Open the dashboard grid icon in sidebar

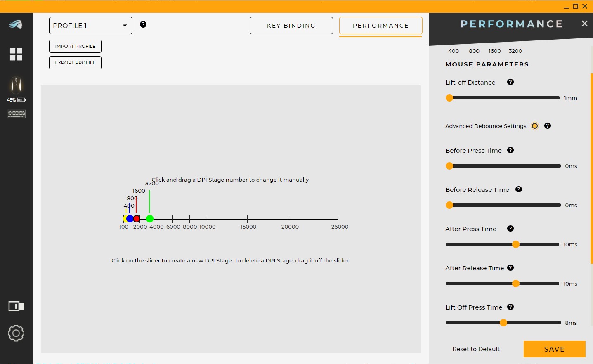tap(16, 54)
